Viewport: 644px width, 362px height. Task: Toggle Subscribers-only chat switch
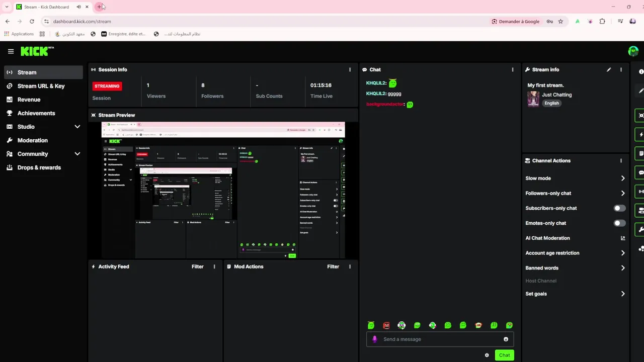(x=619, y=208)
